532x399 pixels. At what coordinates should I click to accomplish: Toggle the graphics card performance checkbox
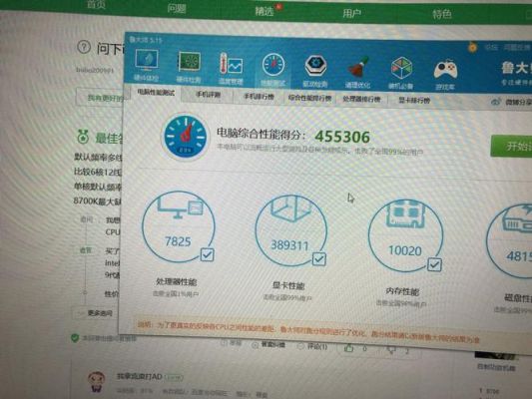pyautogui.click(x=319, y=259)
